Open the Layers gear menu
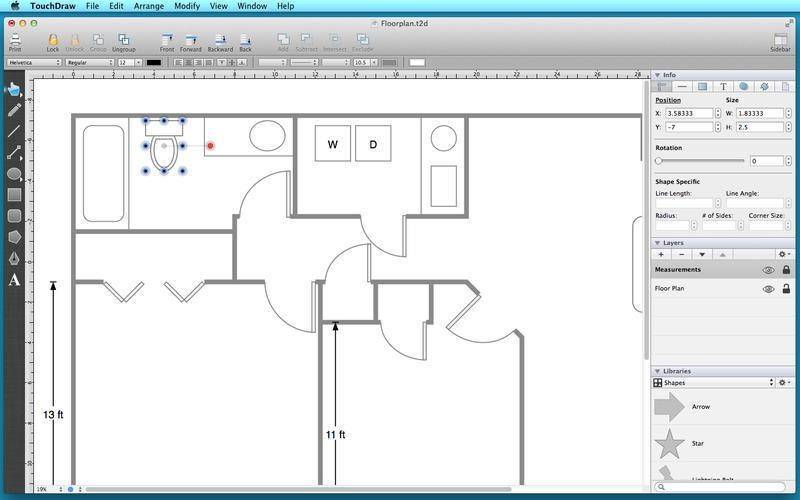The width and height of the screenshot is (800, 500). click(x=784, y=254)
